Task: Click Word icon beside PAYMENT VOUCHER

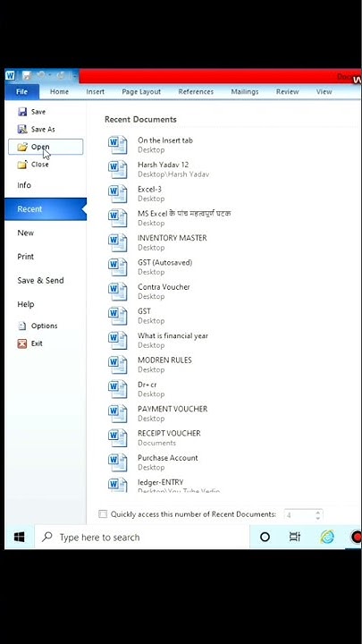Action: click(118, 413)
